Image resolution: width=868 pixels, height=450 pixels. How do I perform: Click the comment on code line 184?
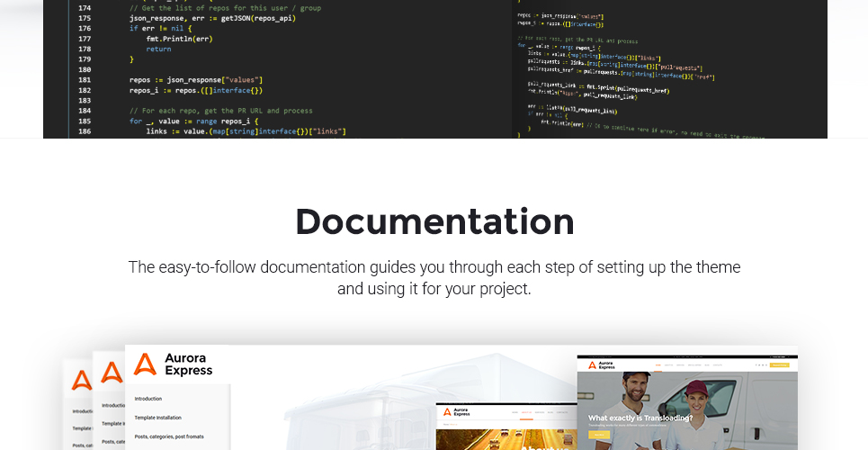point(221,111)
